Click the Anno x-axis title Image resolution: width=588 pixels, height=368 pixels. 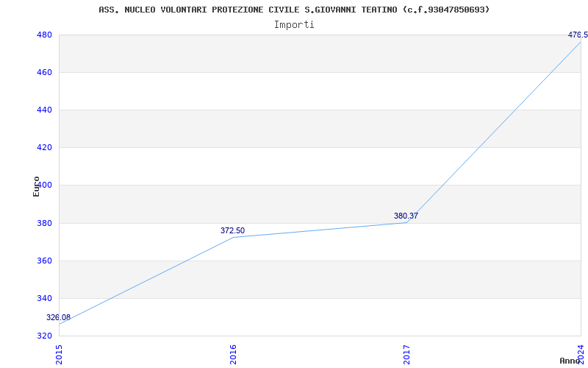click(x=570, y=361)
